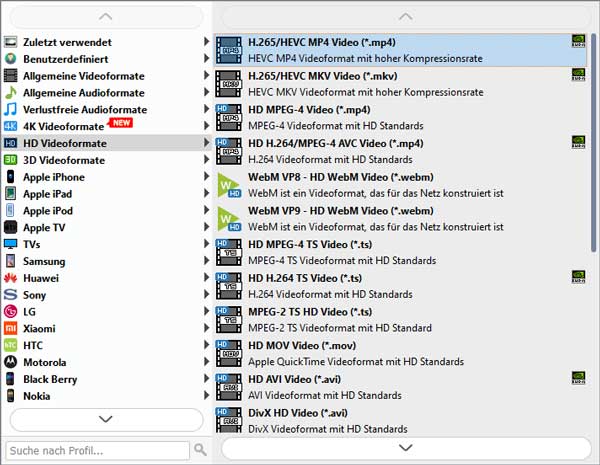The width and height of the screenshot is (600, 465).
Task: Move the category list up with top arrow
Action: (x=106, y=17)
